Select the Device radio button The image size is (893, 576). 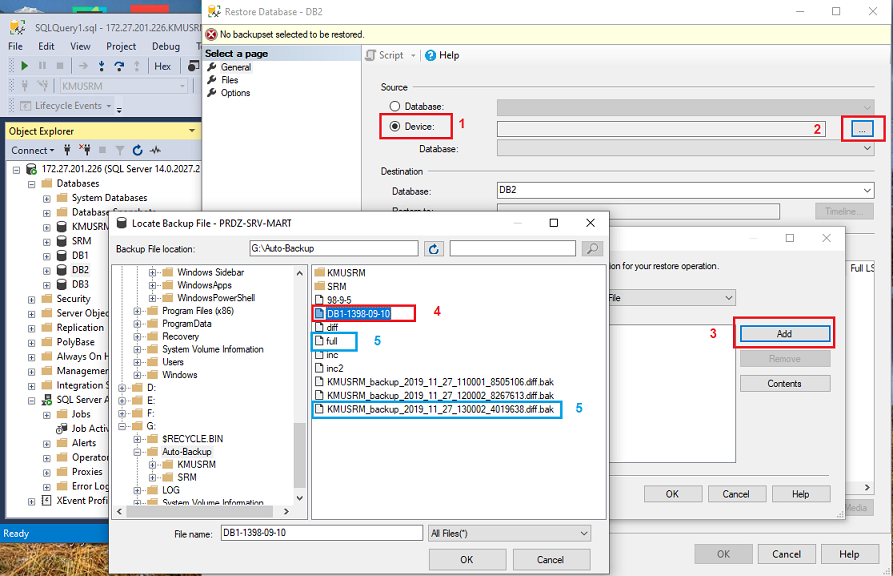tap(396, 127)
